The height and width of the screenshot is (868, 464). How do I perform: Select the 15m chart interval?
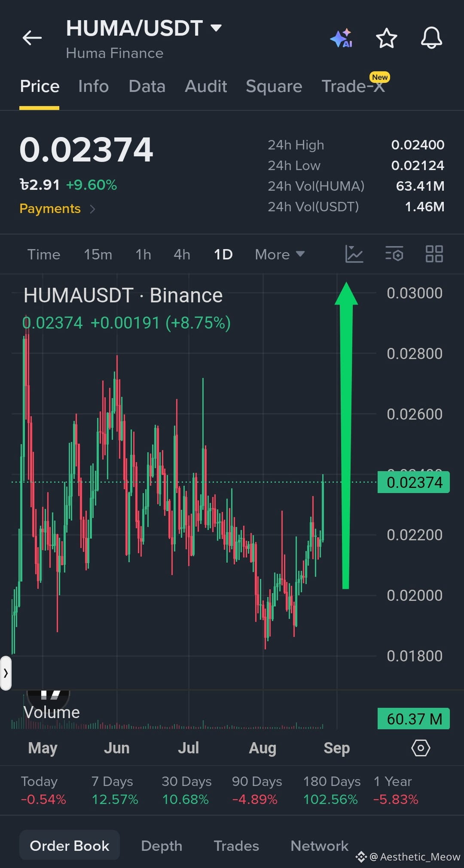point(98,254)
